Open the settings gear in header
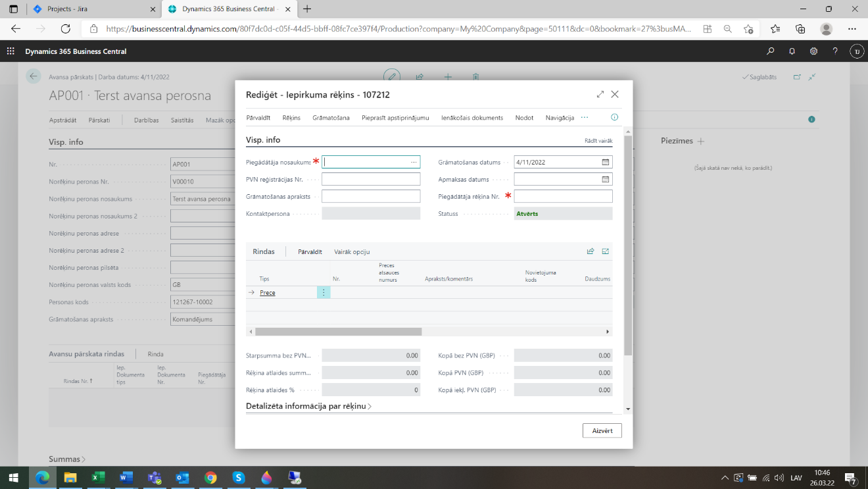 tap(813, 51)
